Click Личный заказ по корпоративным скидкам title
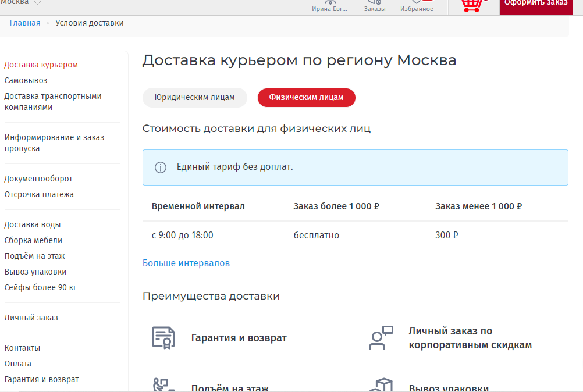This screenshot has width=583, height=392. click(470, 338)
